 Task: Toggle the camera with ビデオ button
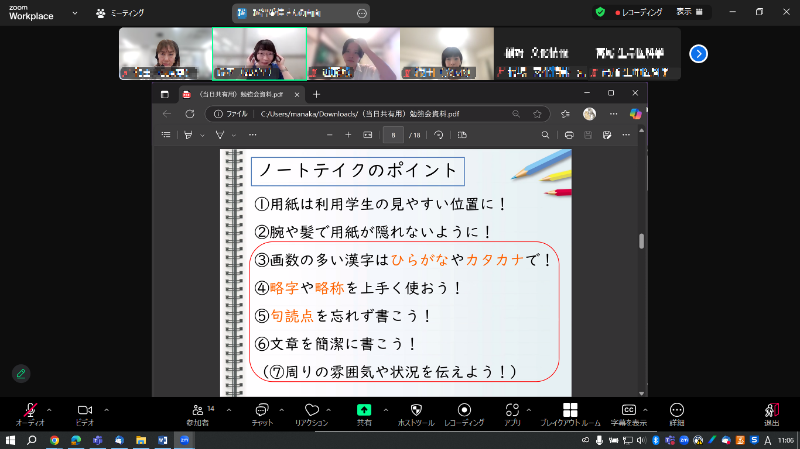coord(85,411)
